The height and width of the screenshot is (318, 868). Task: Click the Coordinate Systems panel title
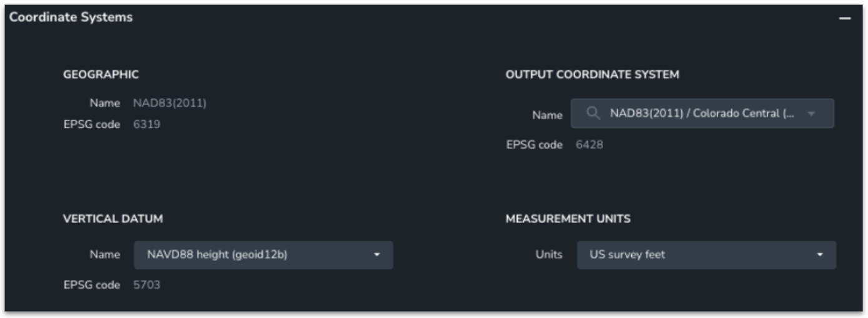click(x=71, y=17)
